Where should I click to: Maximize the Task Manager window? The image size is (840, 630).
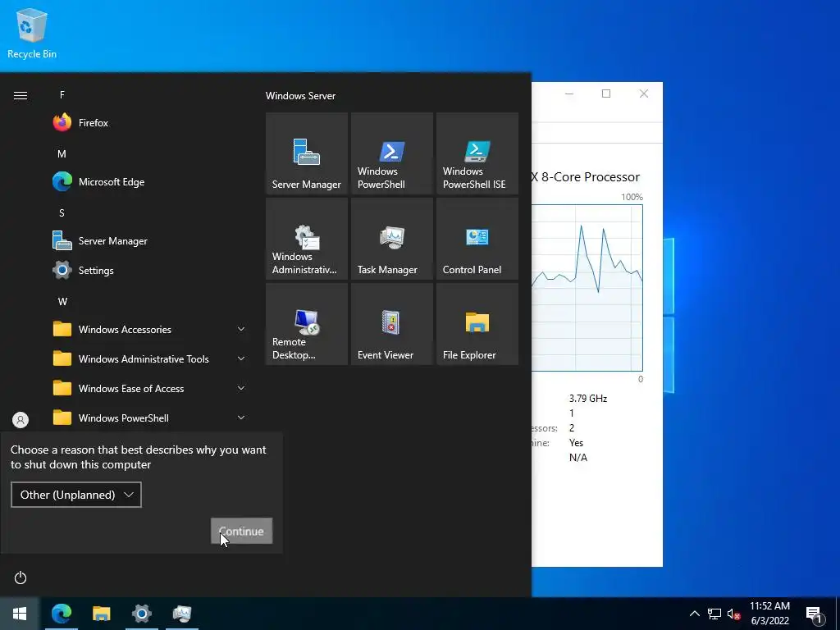(x=606, y=94)
